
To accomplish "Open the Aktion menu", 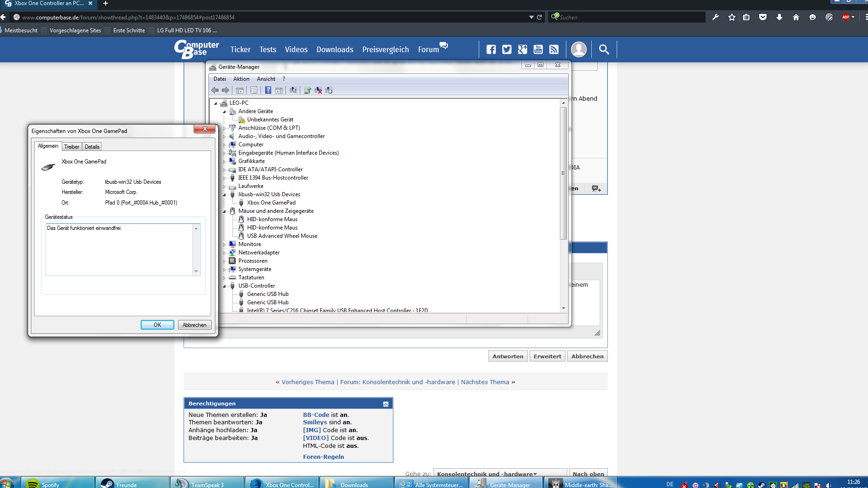I will point(241,79).
